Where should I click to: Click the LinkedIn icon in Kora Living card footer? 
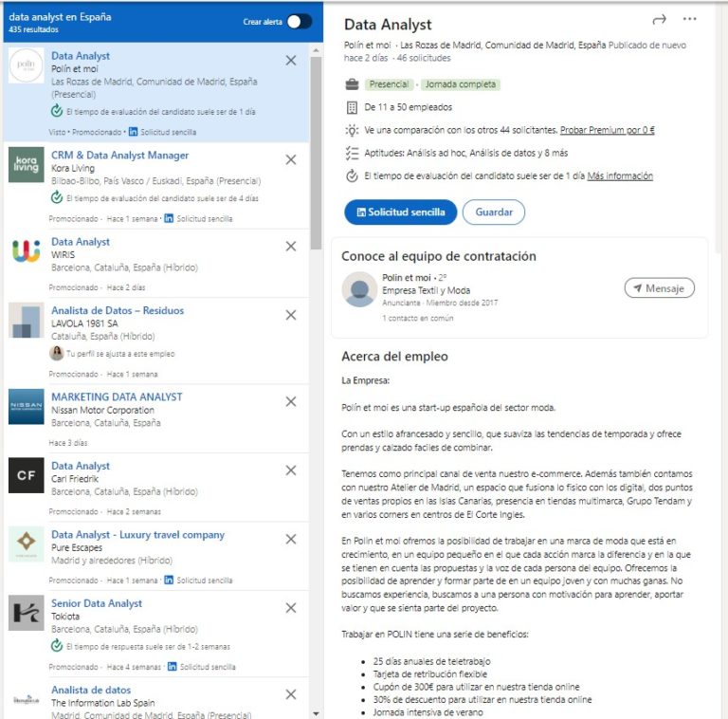[169, 218]
